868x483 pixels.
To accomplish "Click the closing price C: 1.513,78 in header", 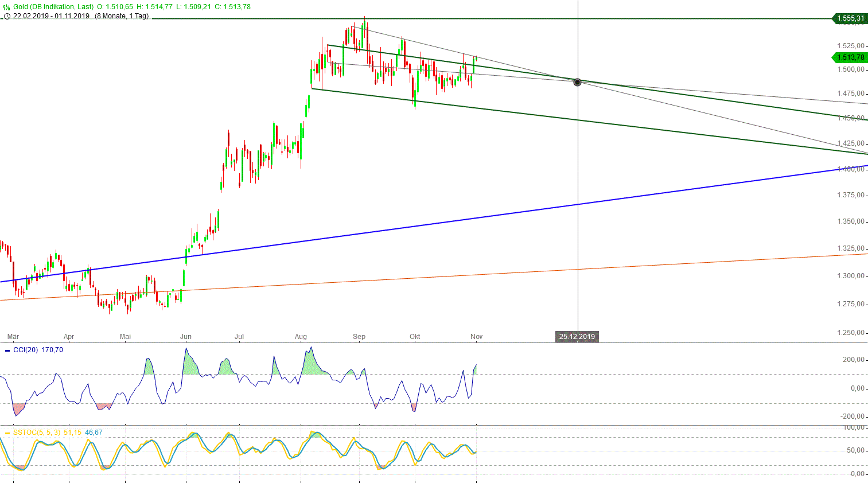I will pyautogui.click(x=232, y=7).
